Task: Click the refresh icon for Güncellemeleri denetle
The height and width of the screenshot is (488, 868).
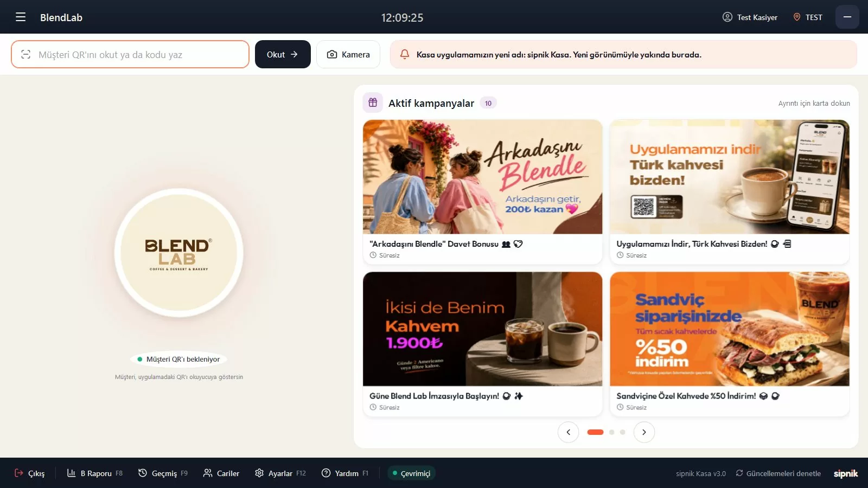Action: click(x=739, y=473)
